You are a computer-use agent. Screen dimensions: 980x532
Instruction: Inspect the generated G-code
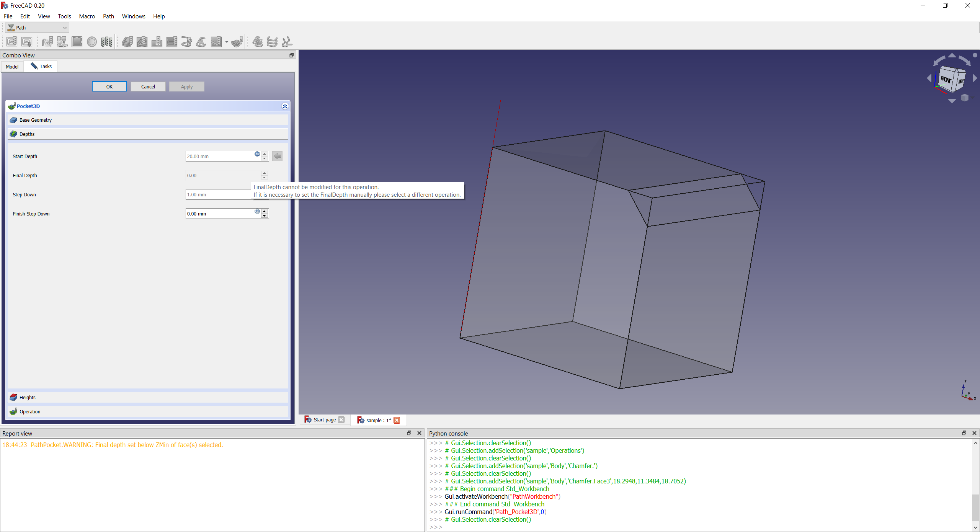pyautogui.click(x=47, y=41)
